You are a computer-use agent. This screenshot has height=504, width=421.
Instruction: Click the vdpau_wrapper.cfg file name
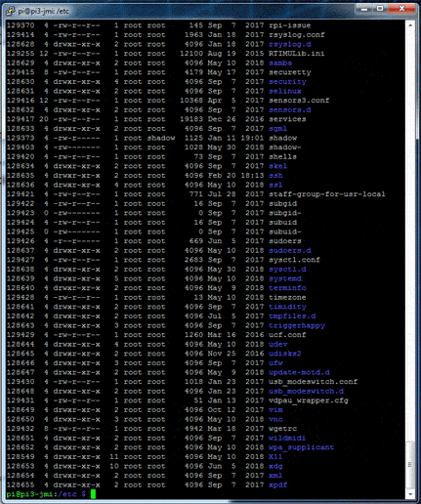point(309,400)
